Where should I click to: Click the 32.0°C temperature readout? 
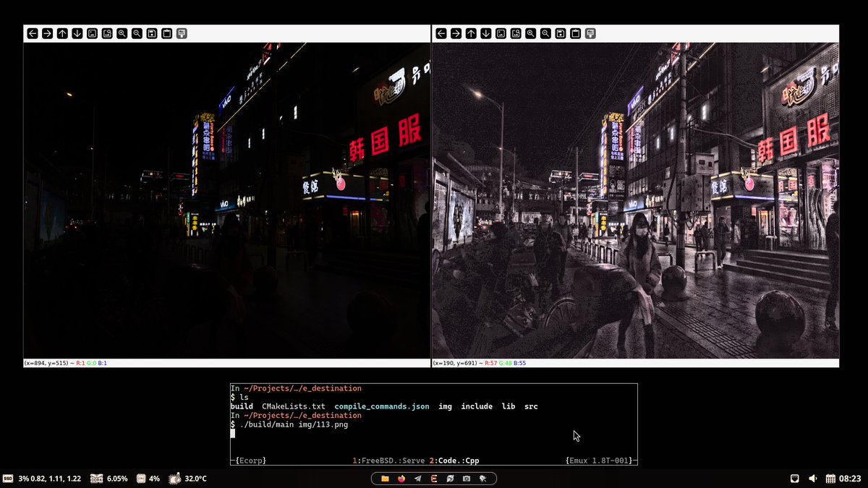tap(196, 479)
